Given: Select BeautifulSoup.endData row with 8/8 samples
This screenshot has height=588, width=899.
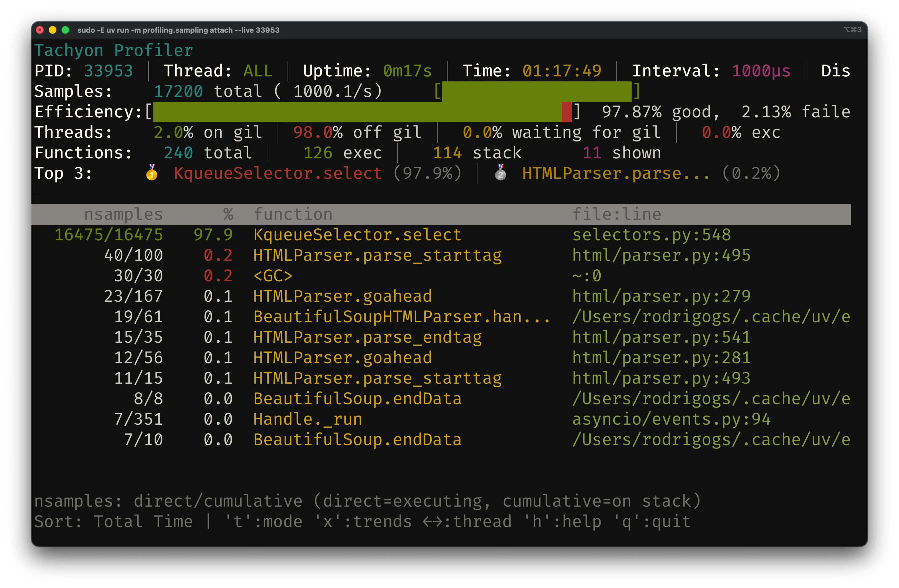Looking at the screenshot, I should click(x=441, y=399).
